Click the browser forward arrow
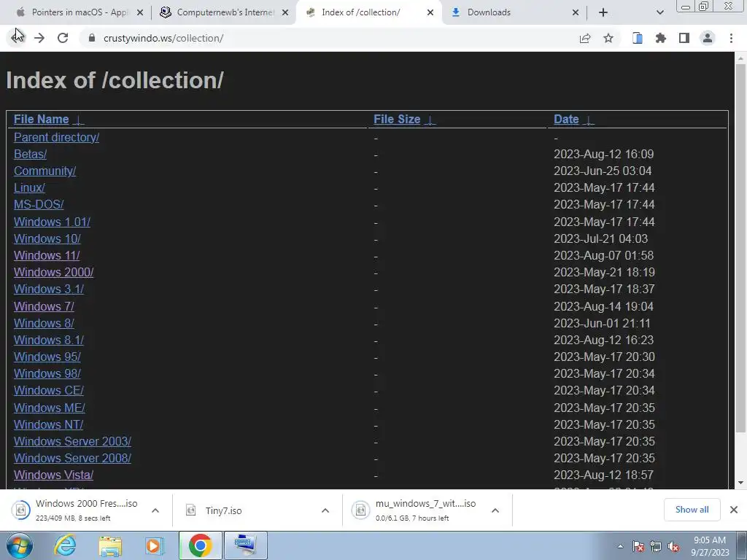 pyautogui.click(x=39, y=38)
